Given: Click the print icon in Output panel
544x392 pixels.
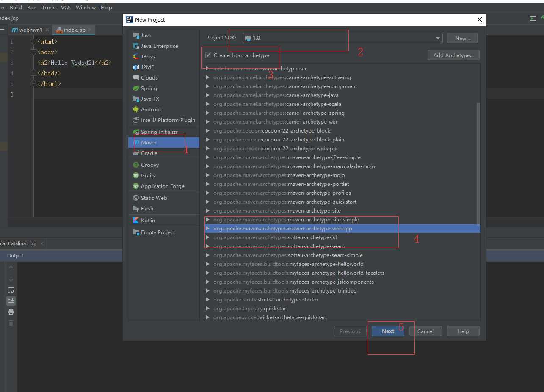Looking at the screenshot, I should pos(11,312).
